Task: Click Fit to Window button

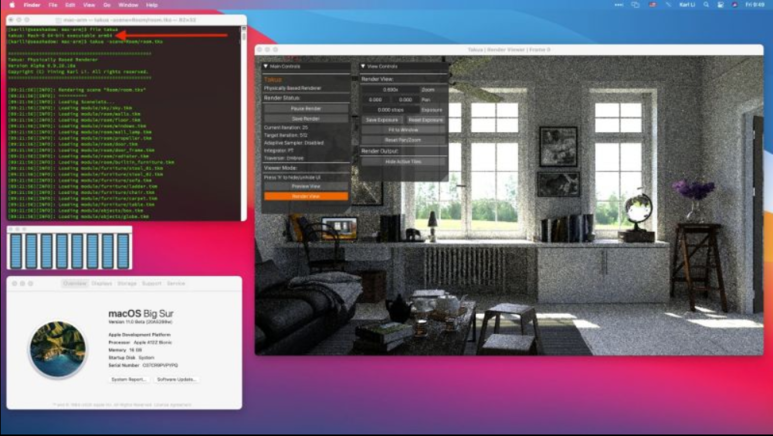Action: tap(403, 130)
